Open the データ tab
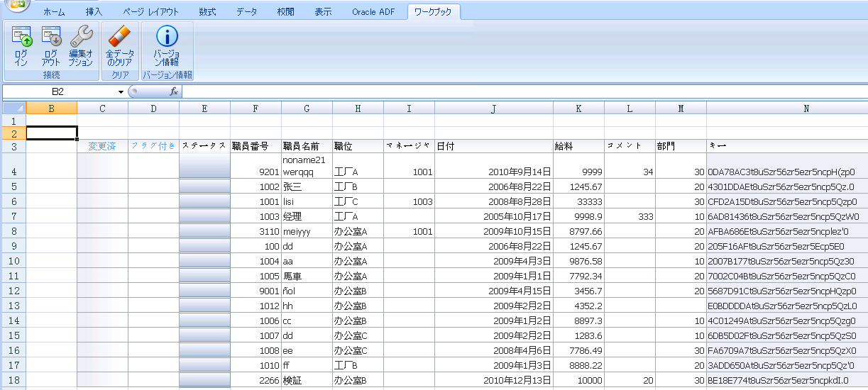This screenshot has width=868, height=390. pos(247,12)
